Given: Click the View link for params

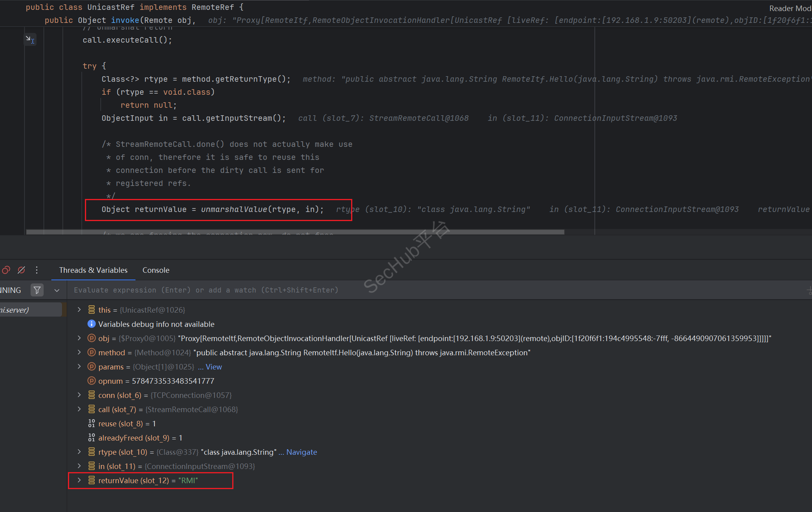Looking at the screenshot, I should click(x=214, y=367).
